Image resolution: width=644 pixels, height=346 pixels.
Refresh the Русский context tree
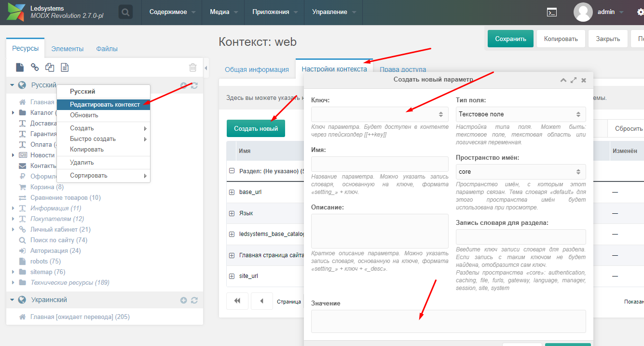194,85
